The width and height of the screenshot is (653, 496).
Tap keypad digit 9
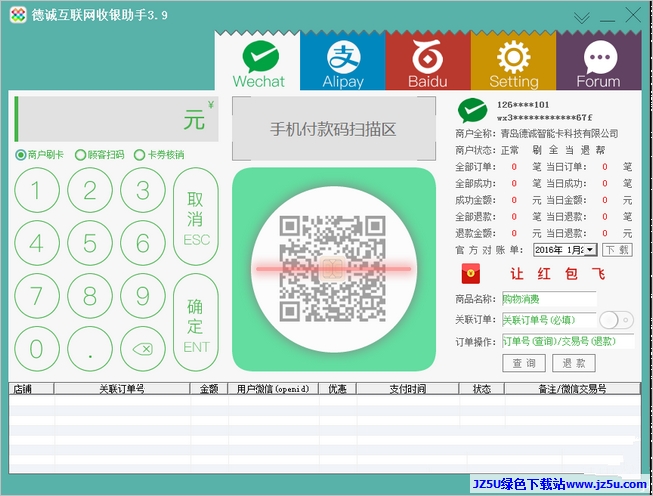coord(143,296)
